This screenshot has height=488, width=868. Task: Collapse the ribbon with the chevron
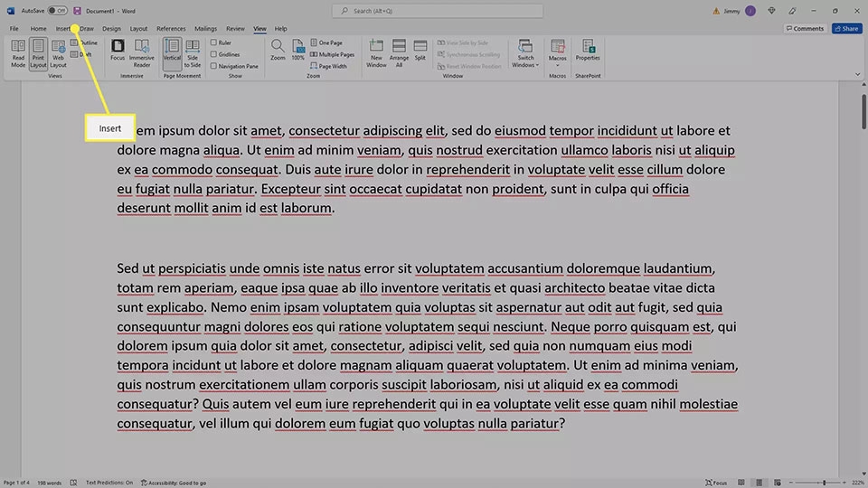pyautogui.click(x=857, y=74)
